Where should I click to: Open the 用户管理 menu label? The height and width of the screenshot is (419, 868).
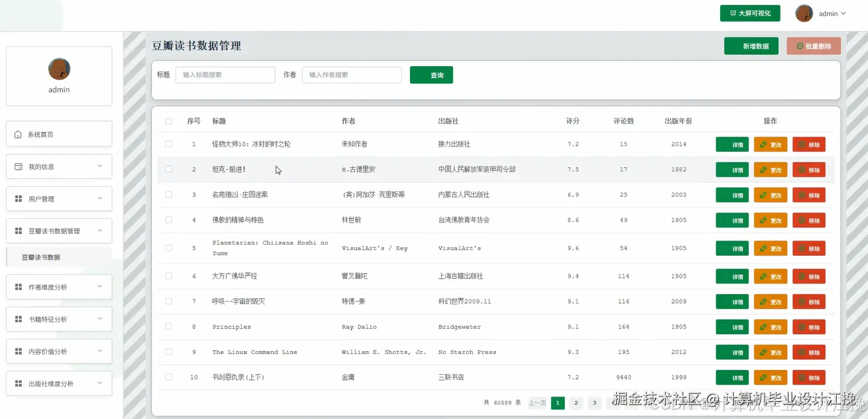point(41,199)
